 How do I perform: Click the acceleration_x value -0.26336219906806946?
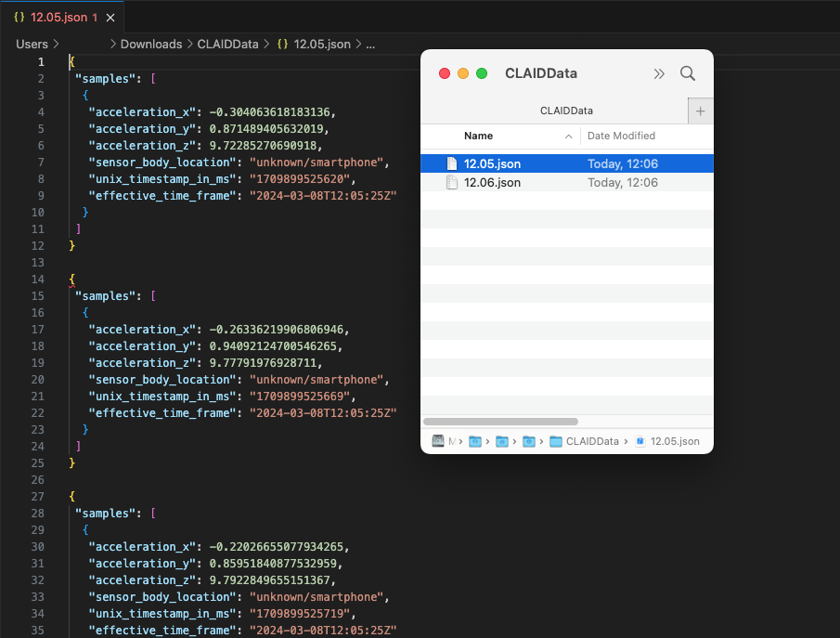pyautogui.click(x=276, y=329)
